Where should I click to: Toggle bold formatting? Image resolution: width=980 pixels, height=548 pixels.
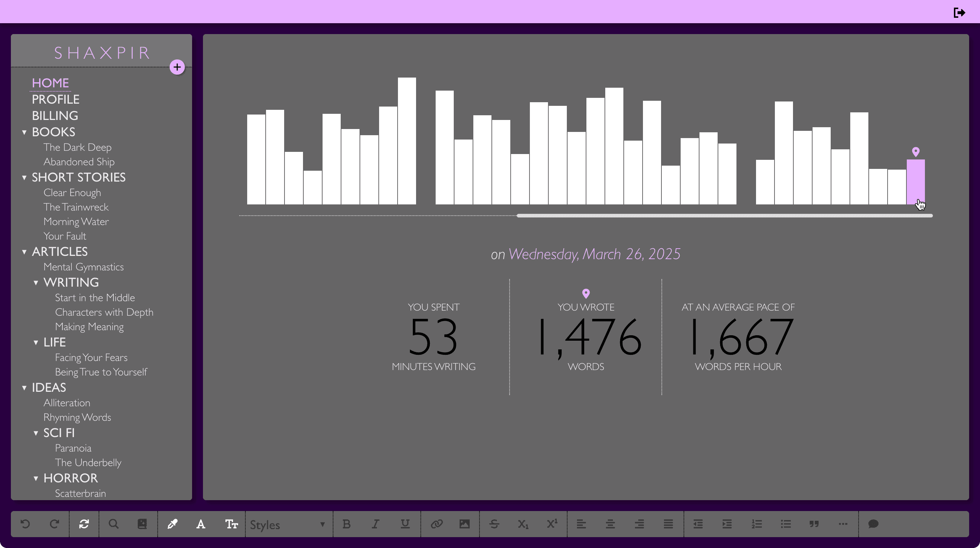(346, 524)
